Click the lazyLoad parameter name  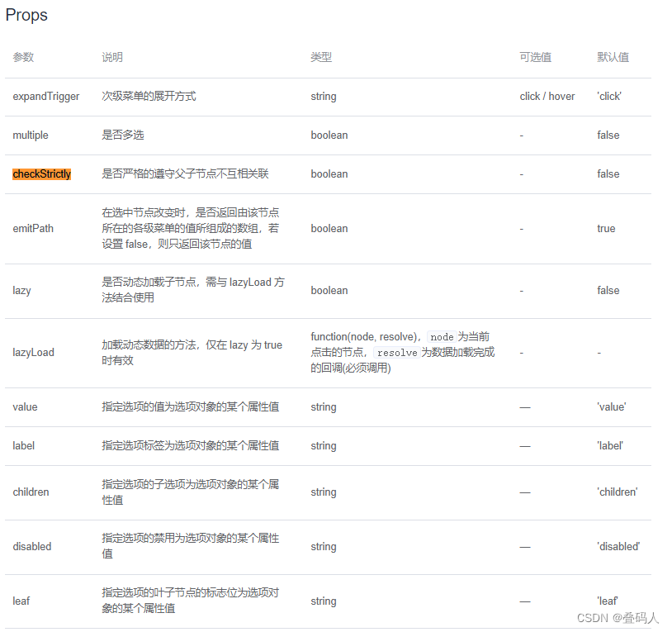click(34, 353)
